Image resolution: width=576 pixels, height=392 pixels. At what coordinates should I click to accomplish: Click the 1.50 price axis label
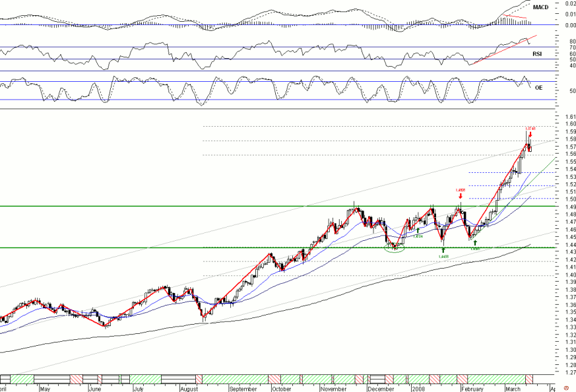(x=571, y=199)
